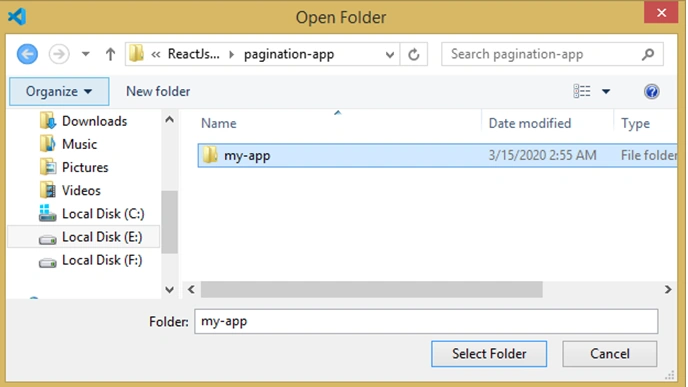Click the Music folder icon
This screenshot has width=688, height=387.
(48, 144)
